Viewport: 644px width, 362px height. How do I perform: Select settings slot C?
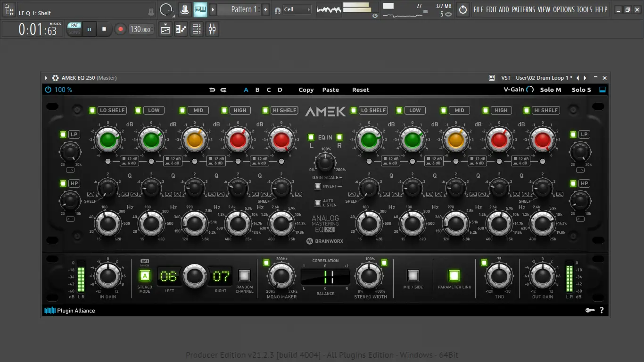pos(269,90)
